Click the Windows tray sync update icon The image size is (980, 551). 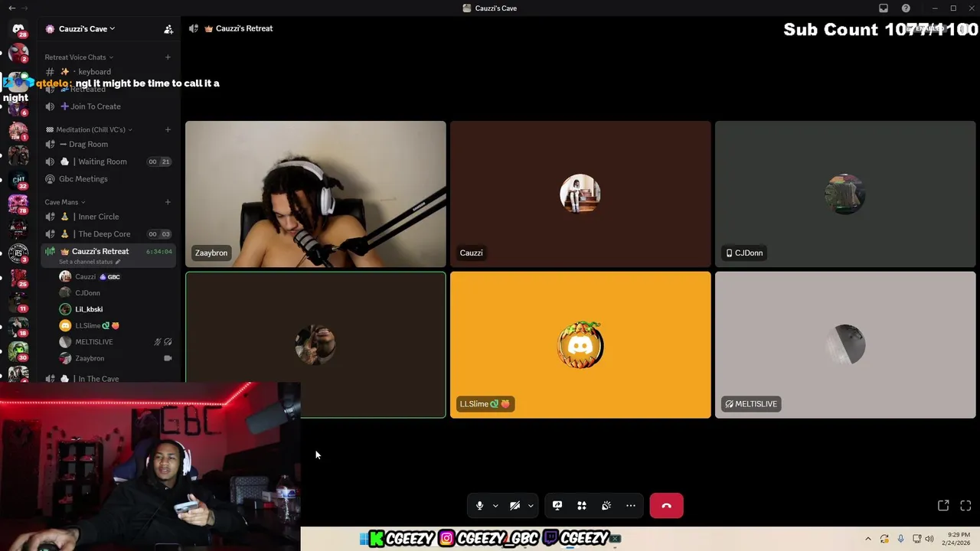(884, 539)
